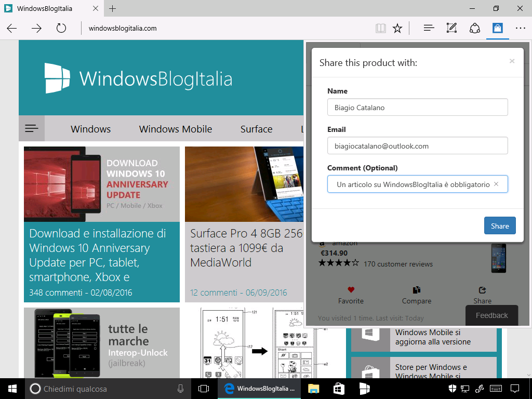Image resolution: width=532 pixels, height=399 pixels.
Task: Open Reading view in Edge
Action: click(x=381, y=28)
